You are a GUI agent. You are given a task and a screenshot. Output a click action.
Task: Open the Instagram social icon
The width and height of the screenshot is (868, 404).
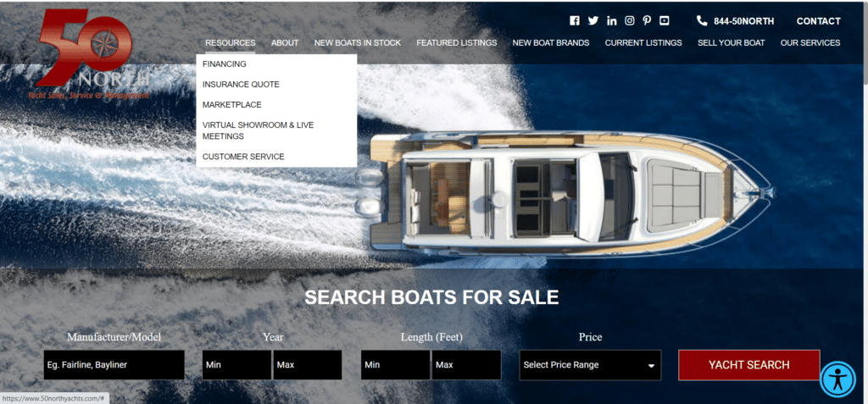coord(630,21)
